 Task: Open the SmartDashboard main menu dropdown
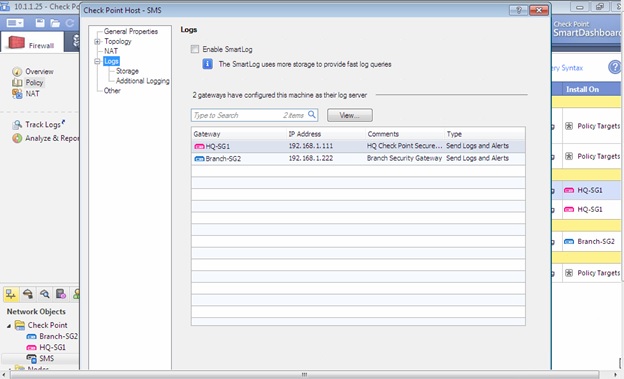point(15,23)
